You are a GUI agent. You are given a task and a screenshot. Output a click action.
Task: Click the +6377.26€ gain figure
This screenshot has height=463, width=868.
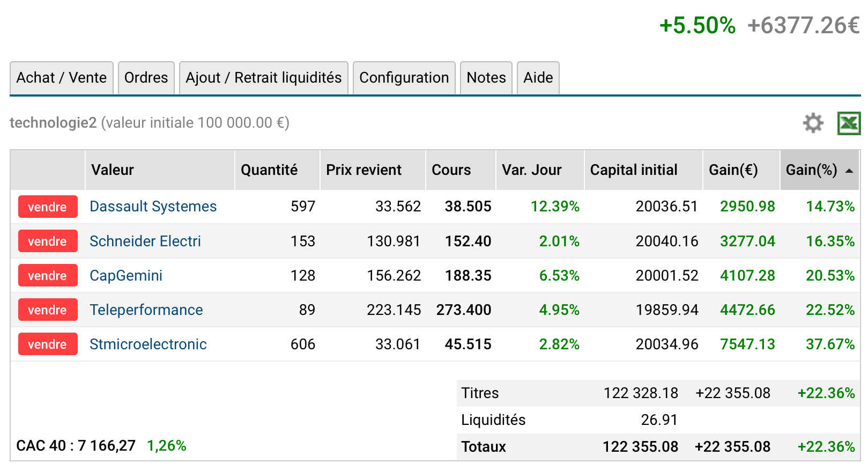(x=803, y=26)
